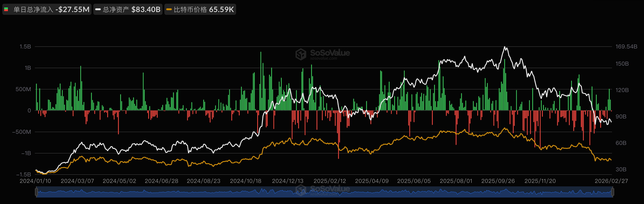Toggle the 单日总净流入 legend series
Image resolution: width=644 pixels, height=204 pixels.
[47, 10]
